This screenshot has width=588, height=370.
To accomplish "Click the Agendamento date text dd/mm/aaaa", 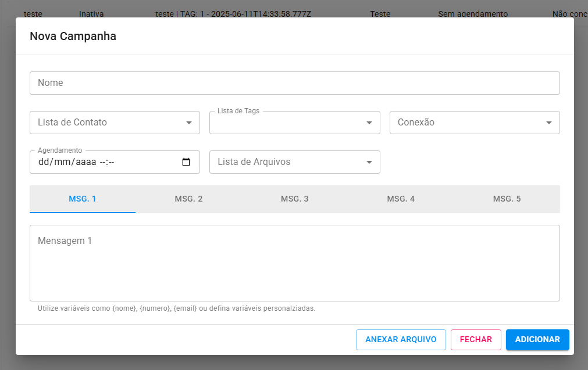I will [x=67, y=162].
